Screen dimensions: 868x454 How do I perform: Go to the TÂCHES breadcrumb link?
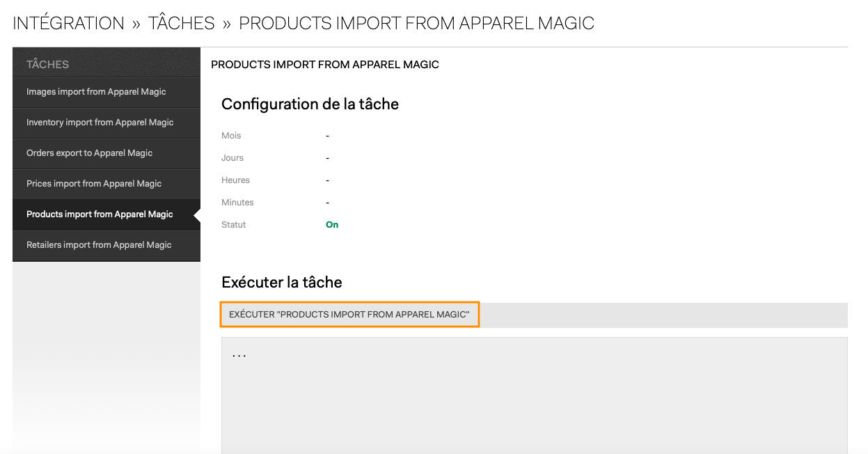point(182,23)
